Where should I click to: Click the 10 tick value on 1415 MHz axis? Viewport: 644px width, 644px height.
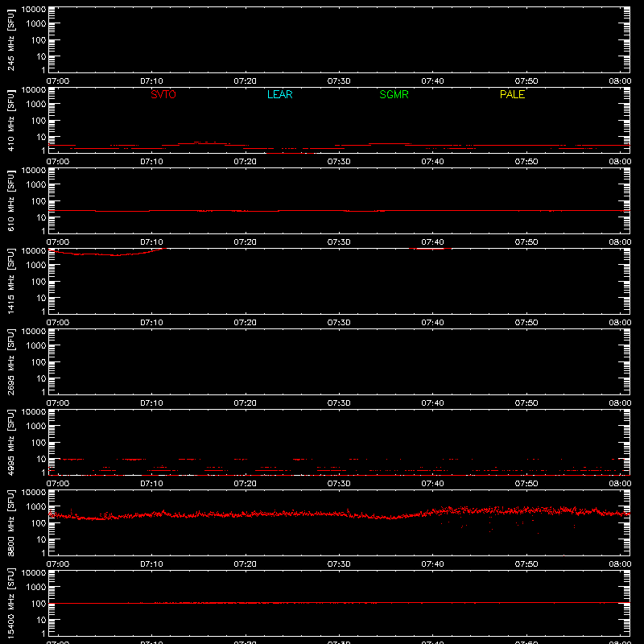coord(41,298)
